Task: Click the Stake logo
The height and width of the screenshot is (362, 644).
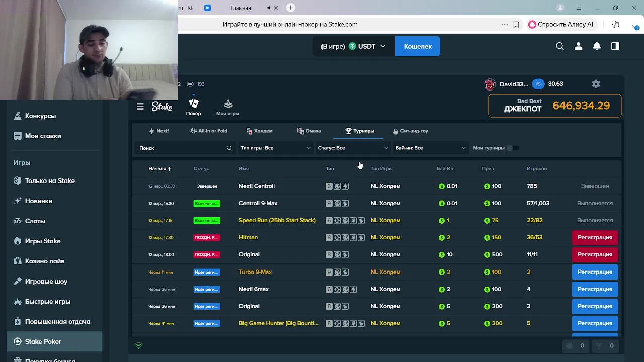Action: tap(162, 106)
